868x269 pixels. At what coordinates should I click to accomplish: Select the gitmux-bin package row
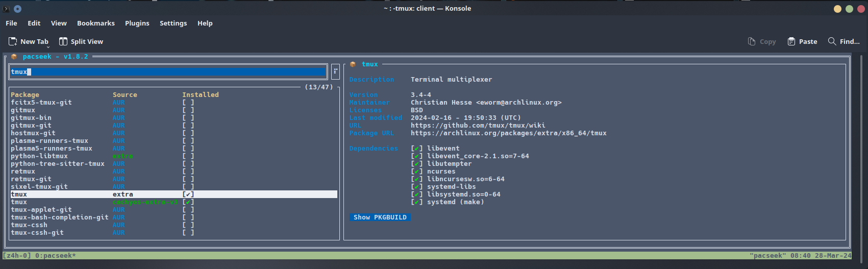[174, 118]
